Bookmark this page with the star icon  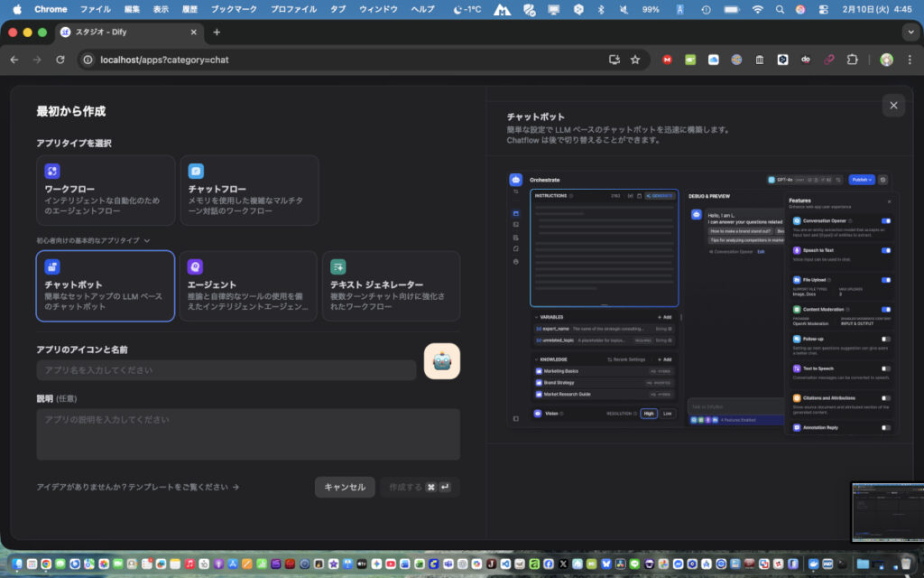[635, 60]
